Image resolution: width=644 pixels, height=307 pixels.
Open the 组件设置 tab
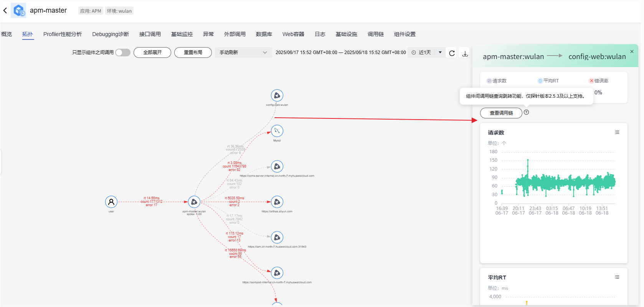click(405, 34)
